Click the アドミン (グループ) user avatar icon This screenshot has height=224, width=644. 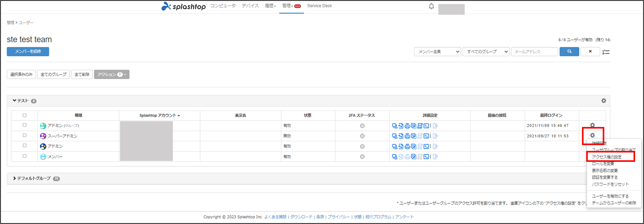(43, 126)
